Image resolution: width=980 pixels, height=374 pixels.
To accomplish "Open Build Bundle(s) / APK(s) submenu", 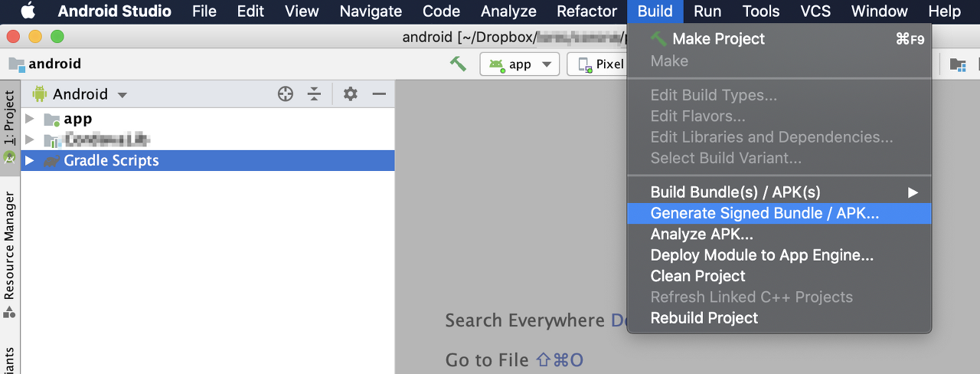I will click(x=779, y=192).
